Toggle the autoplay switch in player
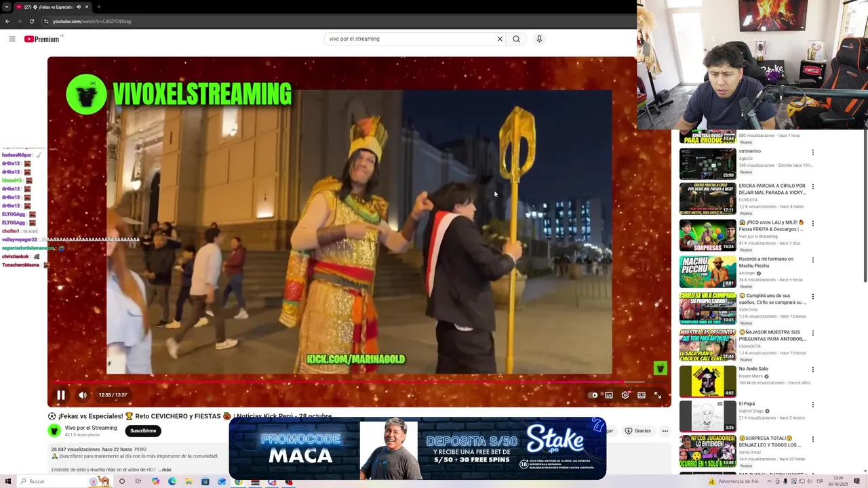 pyautogui.click(x=594, y=395)
